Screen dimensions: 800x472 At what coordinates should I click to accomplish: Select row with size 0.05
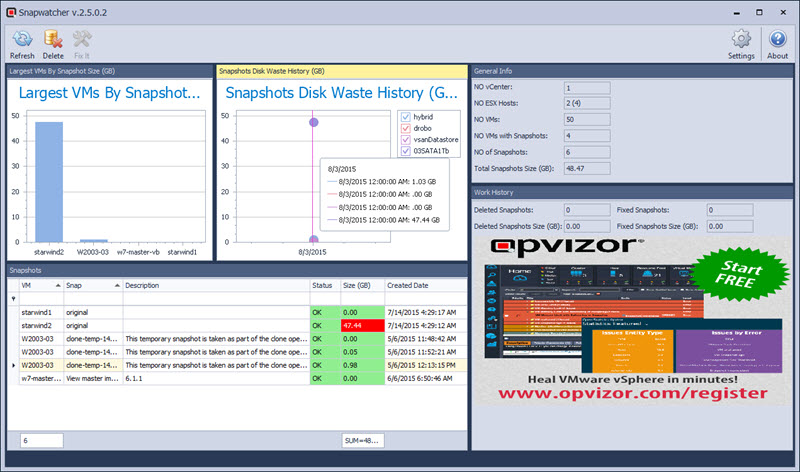243,352
